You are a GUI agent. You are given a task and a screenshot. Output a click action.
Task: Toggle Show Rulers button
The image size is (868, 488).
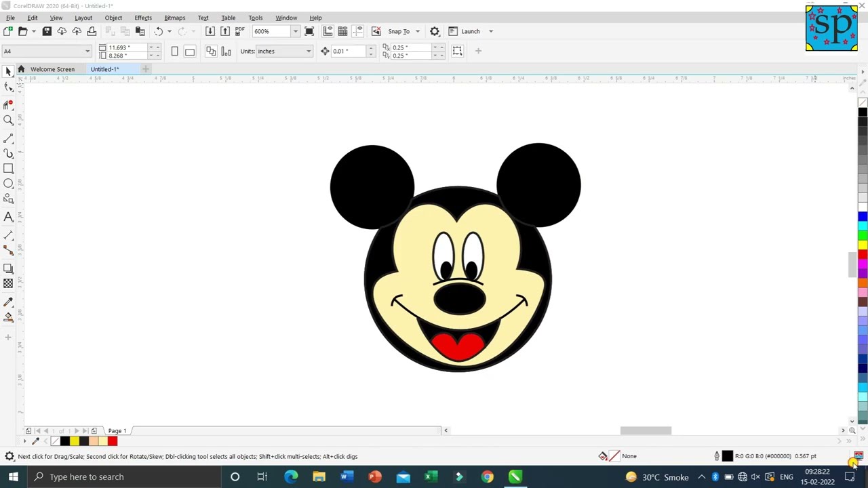tap(328, 31)
